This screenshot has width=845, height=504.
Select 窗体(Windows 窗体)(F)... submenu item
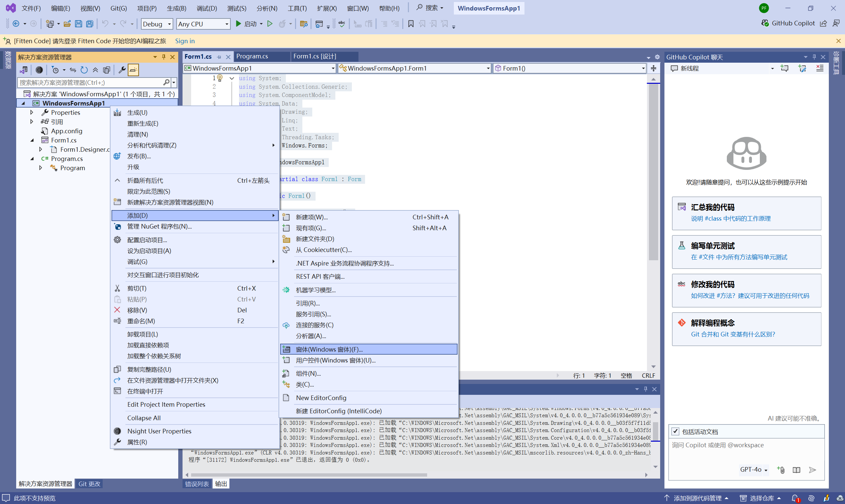tap(369, 349)
